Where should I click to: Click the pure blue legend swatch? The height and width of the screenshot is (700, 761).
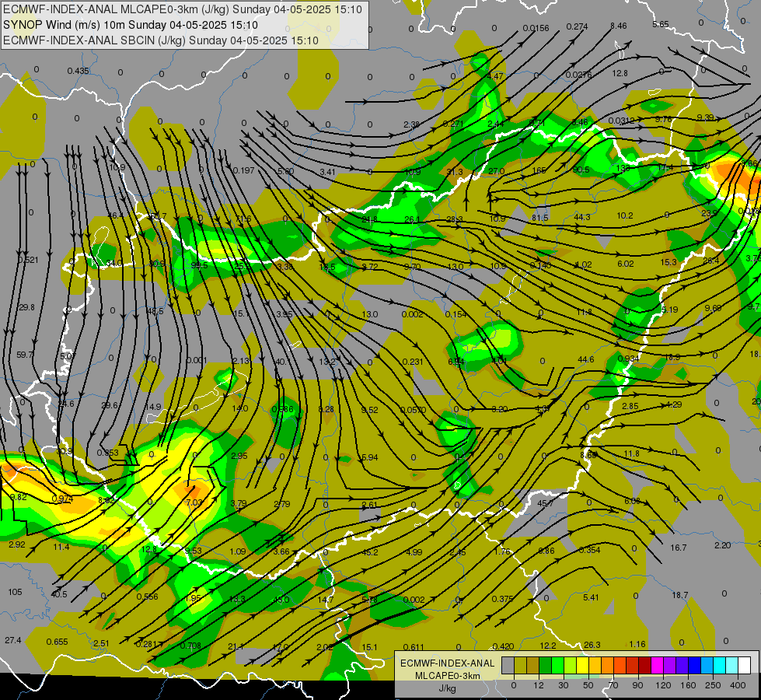pyautogui.click(x=694, y=666)
